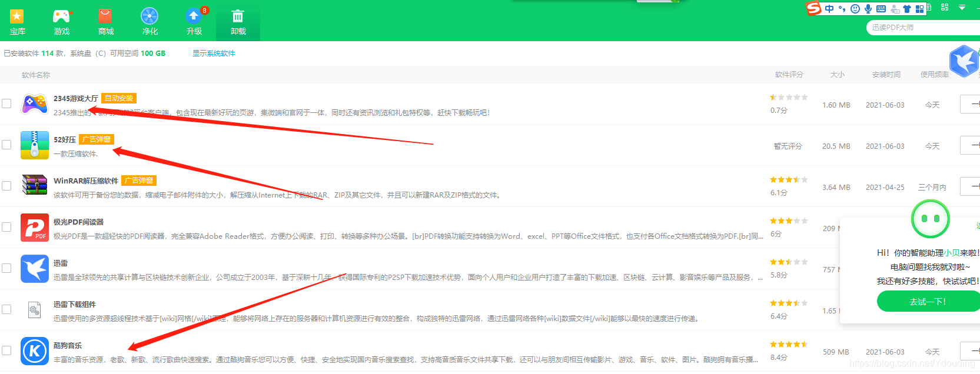Click the 极光PDF阅读器 name text

78,222
